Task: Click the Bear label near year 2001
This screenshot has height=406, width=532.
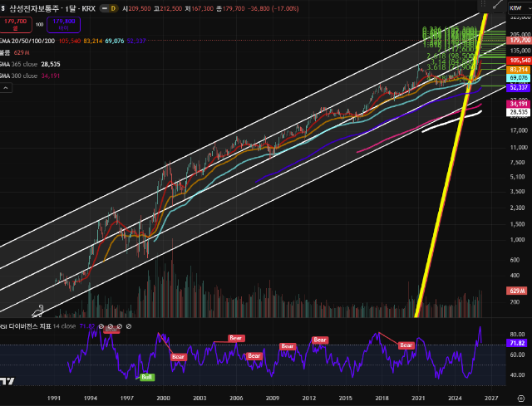Action: pos(179,356)
